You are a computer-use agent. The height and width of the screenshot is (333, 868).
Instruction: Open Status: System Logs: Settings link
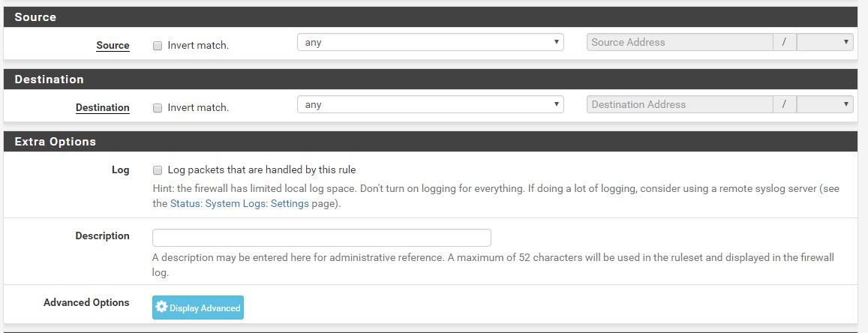pos(239,203)
